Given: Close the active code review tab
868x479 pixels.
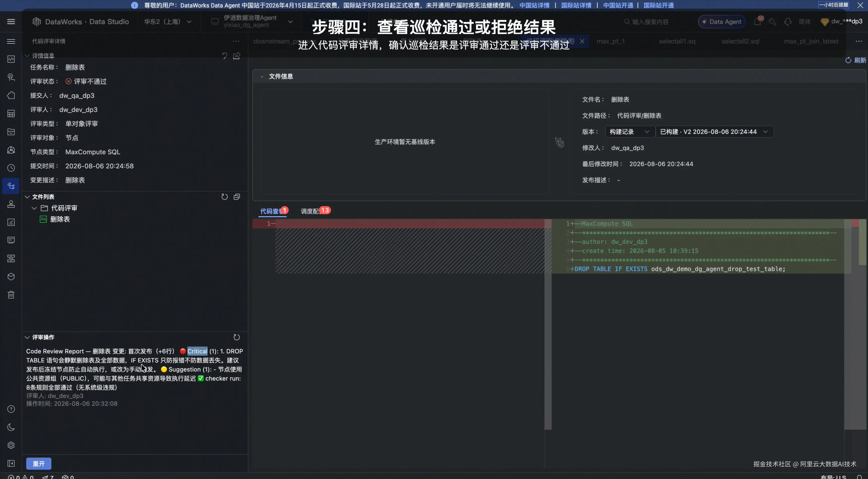Looking at the screenshot, I should [582, 41].
